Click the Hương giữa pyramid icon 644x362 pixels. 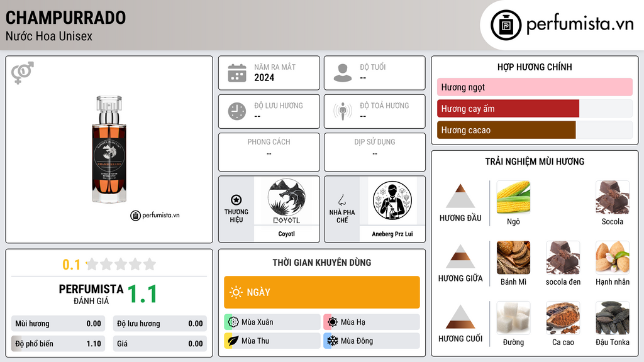coord(460,256)
